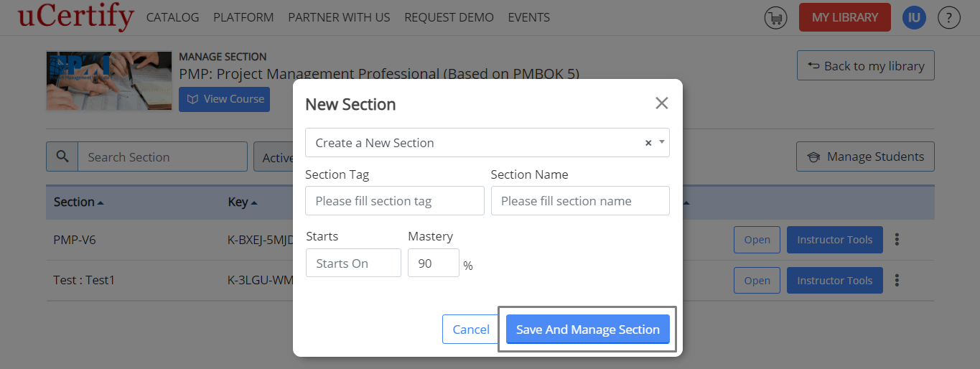This screenshot has height=369, width=980.
Task: Click the Mastery percentage field
Action: coord(434,263)
